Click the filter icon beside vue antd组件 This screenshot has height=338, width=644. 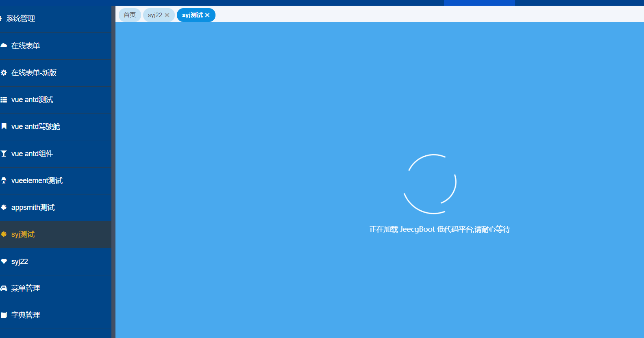click(4, 154)
